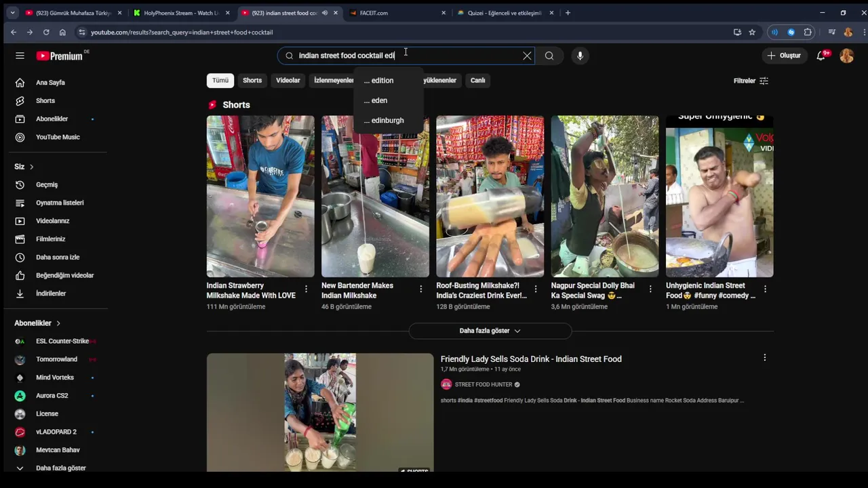Screen dimensions: 868x488
Task: Open Indian Strawberry Milkshake short thumbnail
Action: [x=260, y=197]
